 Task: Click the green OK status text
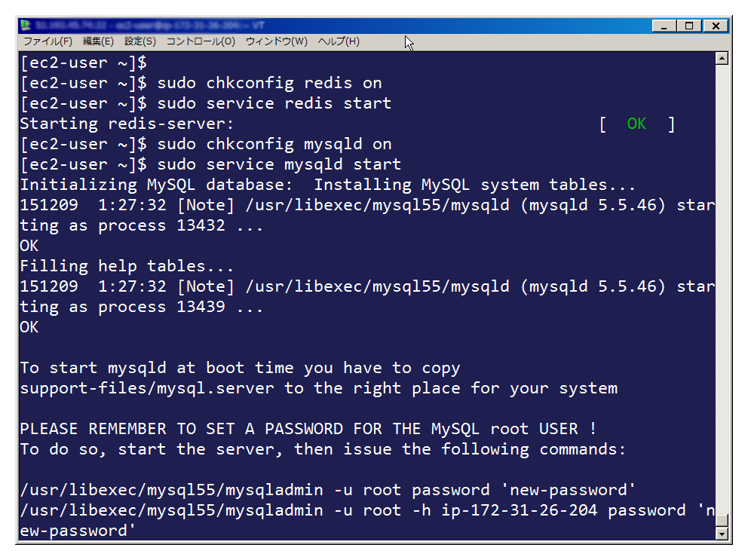(x=636, y=124)
